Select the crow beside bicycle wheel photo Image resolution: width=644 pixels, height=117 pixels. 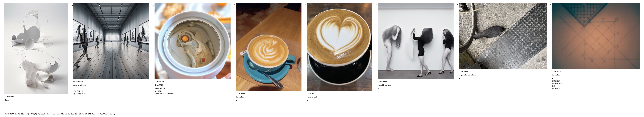click(503, 36)
